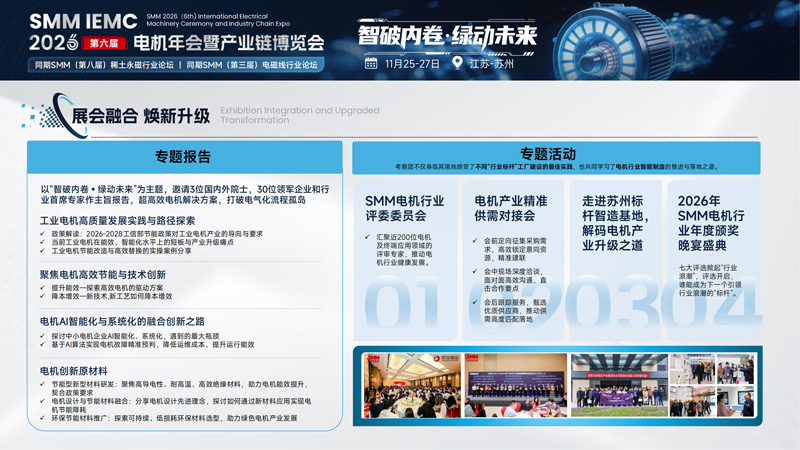Viewport: 800px width, 450px height.
Task: Open the banquet hall photo thumbnail
Action: click(412, 385)
